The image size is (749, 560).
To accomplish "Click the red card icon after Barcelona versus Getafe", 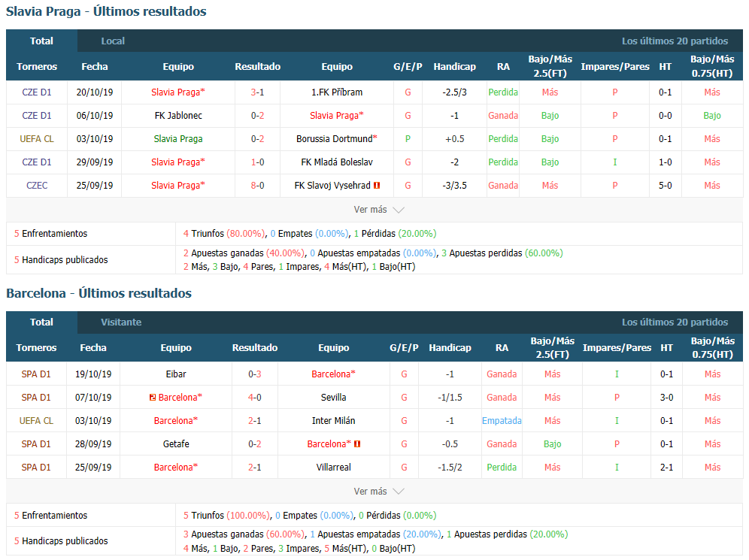I will click(356, 444).
